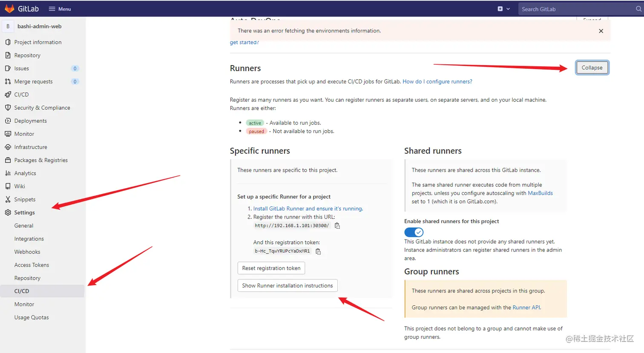This screenshot has height=353, width=644.
Task: Open the bashi-admin-web project avatar
Action: pyautogui.click(x=8, y=26)
